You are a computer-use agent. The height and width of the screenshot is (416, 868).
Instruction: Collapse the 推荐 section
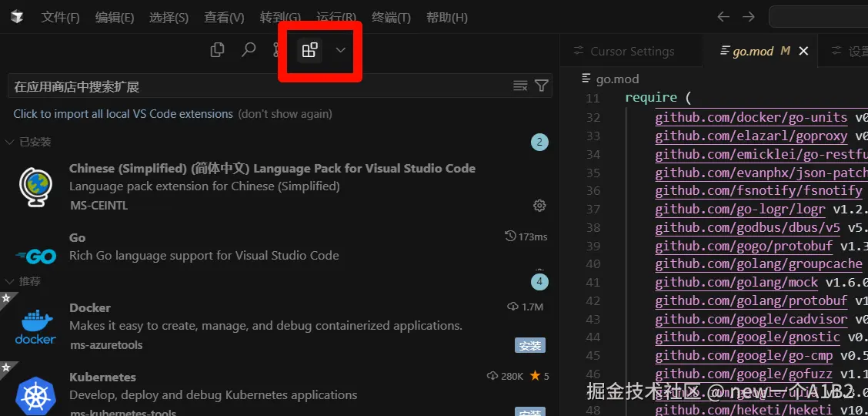pos(10,282)
